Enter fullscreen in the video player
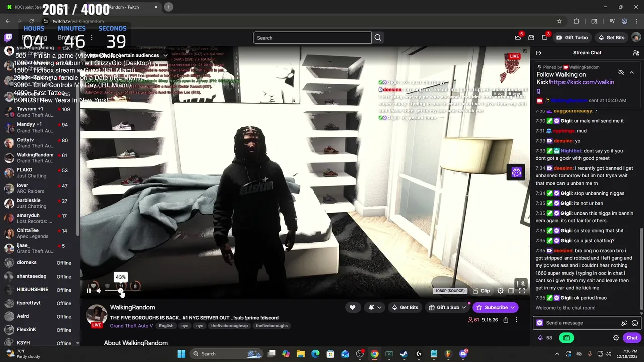 [522, 291]
